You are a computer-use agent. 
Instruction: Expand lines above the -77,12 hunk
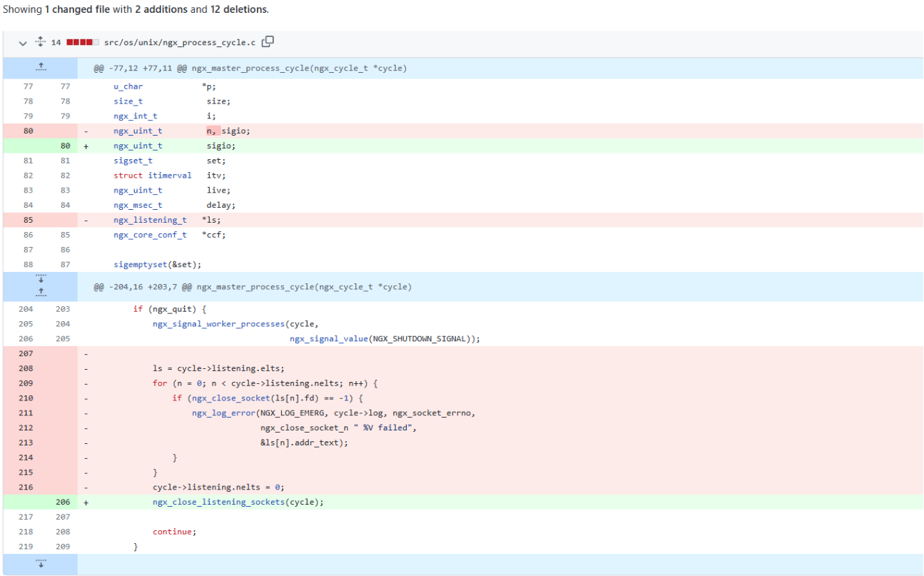(x=40, y=69)
